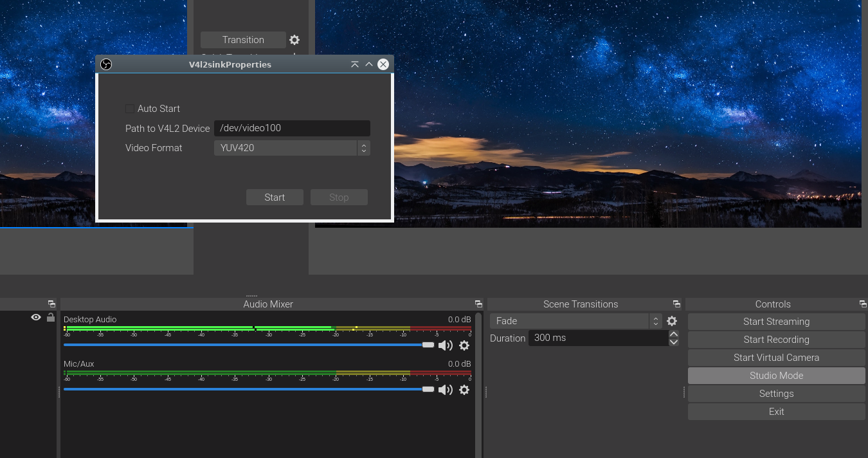
Task: Open Mic/Aux settings gear
Action: pyautogui.click(x=464, y=390)
